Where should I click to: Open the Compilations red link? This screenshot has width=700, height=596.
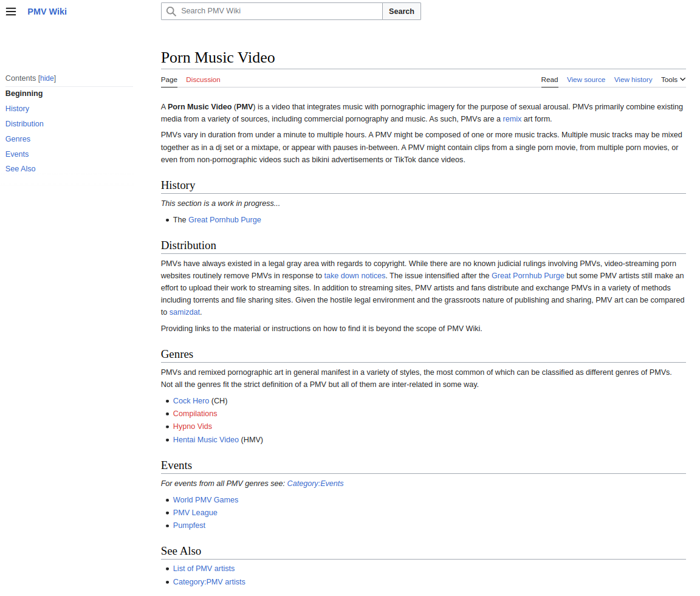point(195,414)
